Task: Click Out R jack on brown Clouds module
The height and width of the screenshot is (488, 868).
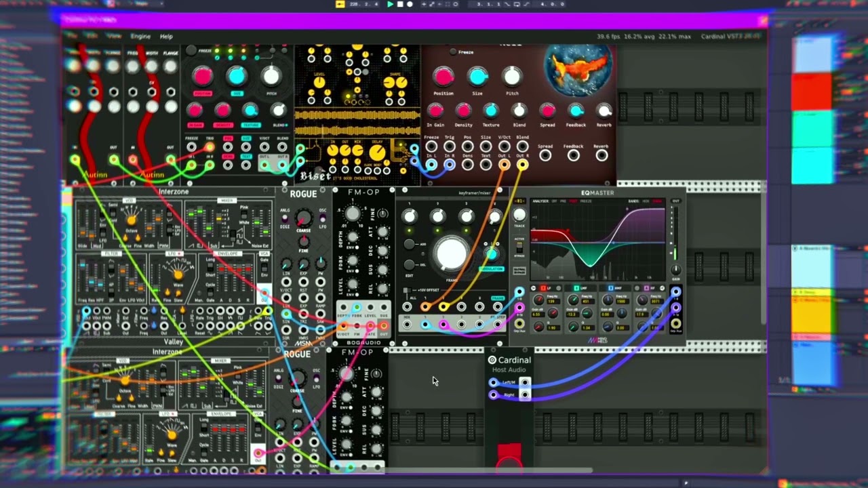Action: click(522, 164)
